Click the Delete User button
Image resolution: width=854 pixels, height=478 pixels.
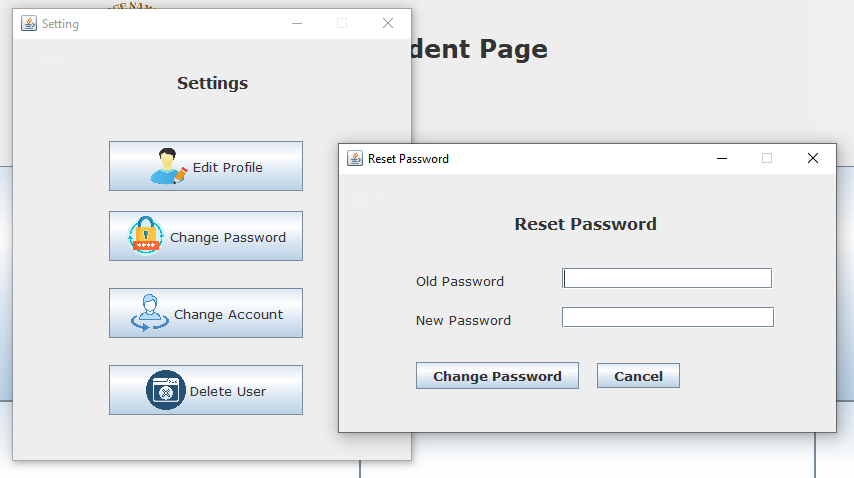[206, 390]
